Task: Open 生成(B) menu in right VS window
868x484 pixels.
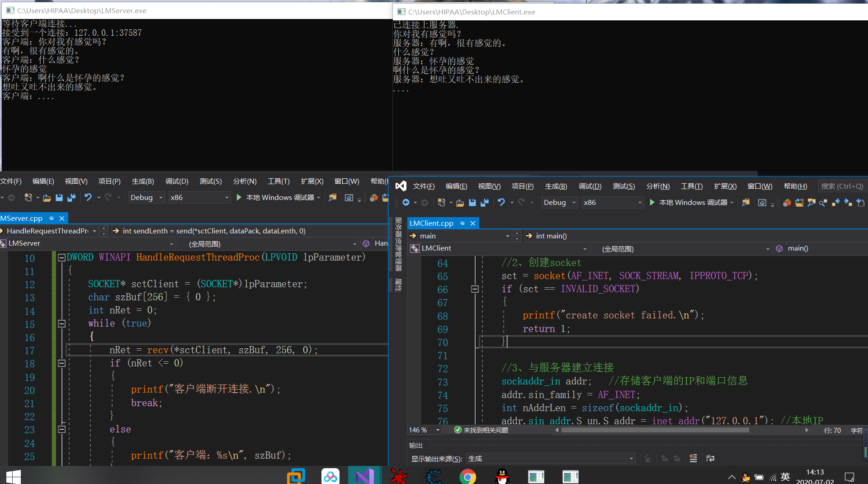Action: 556,186
